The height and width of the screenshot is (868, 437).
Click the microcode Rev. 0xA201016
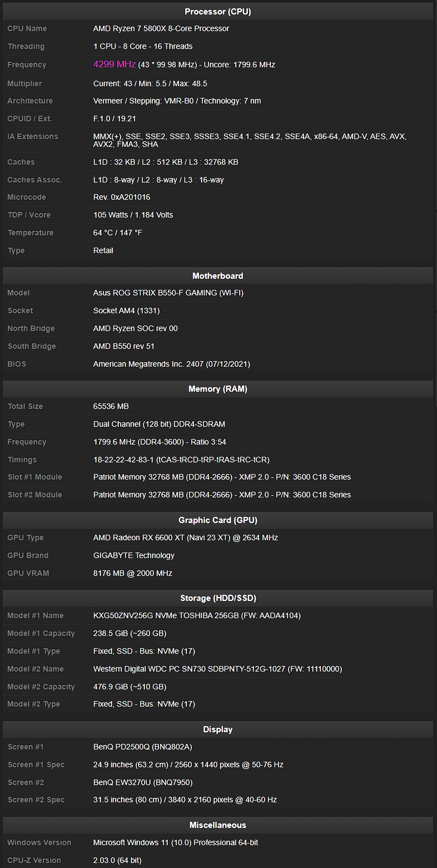coord(122,197)
